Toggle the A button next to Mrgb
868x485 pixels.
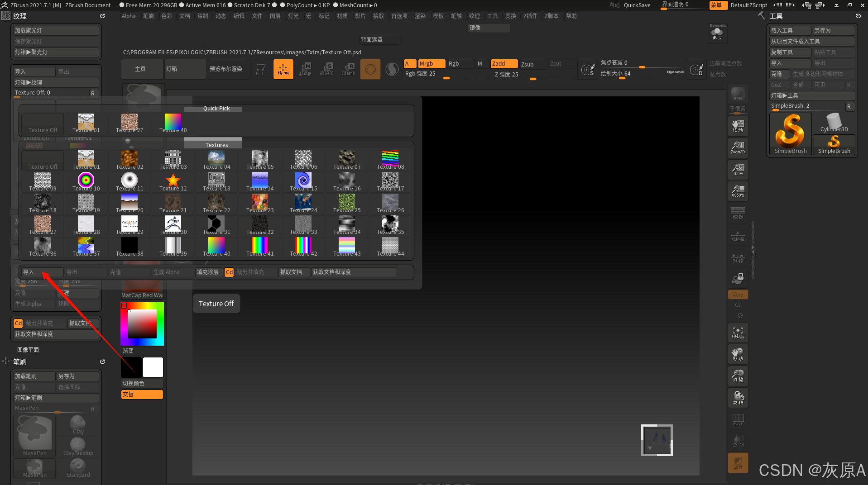click(x=410, y=64)
